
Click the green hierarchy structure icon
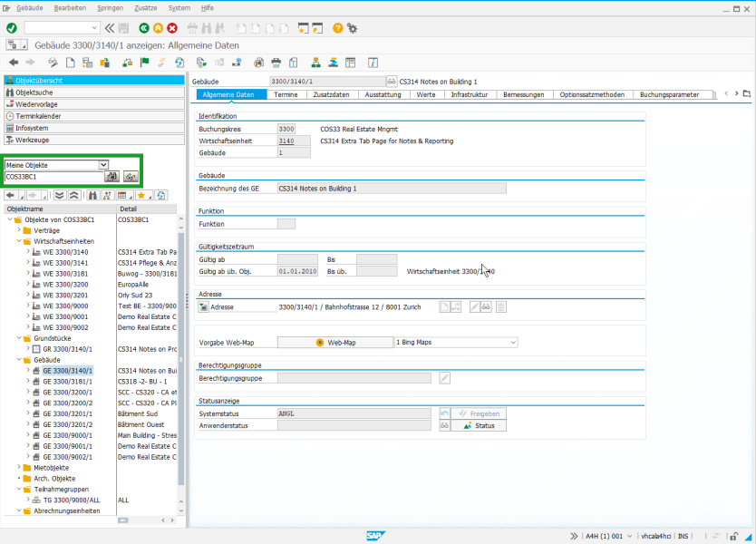pos(315,63)
